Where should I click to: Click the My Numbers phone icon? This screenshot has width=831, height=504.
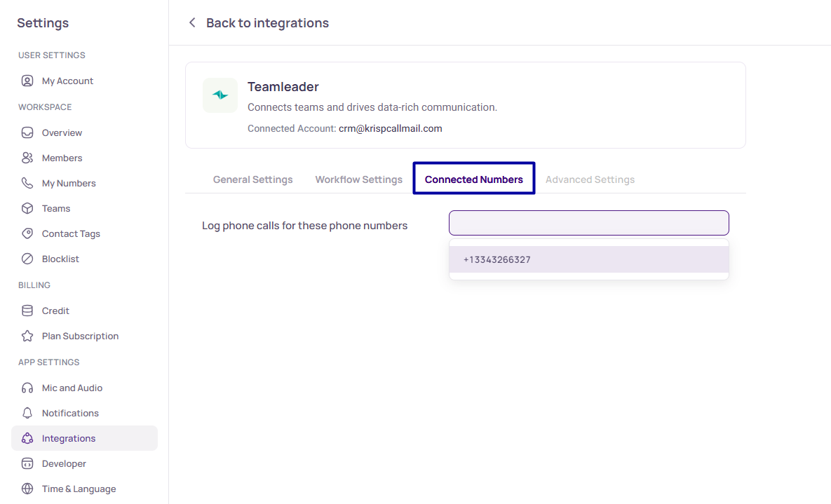point(27,183)
